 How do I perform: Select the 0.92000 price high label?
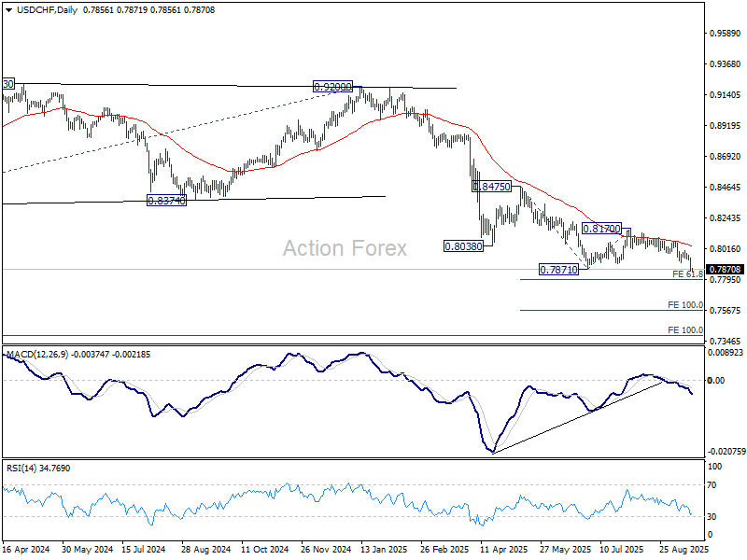pyautogui.click(x=332, y=86)
